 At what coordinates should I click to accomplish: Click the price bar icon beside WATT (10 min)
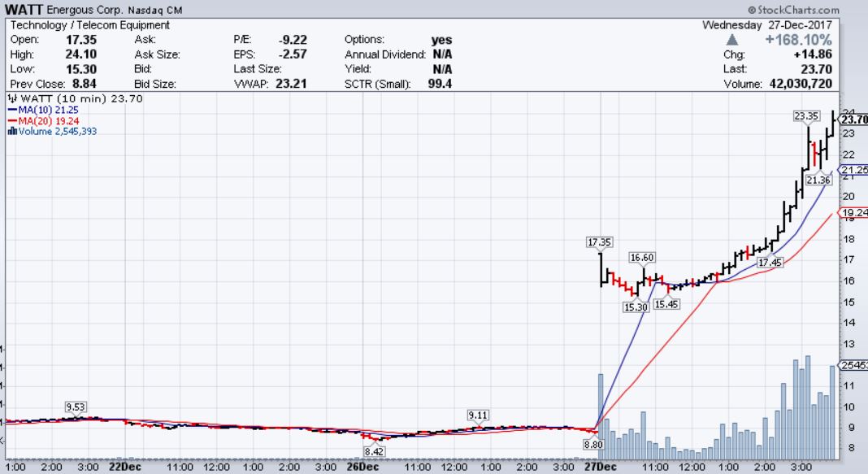point(11,98)
